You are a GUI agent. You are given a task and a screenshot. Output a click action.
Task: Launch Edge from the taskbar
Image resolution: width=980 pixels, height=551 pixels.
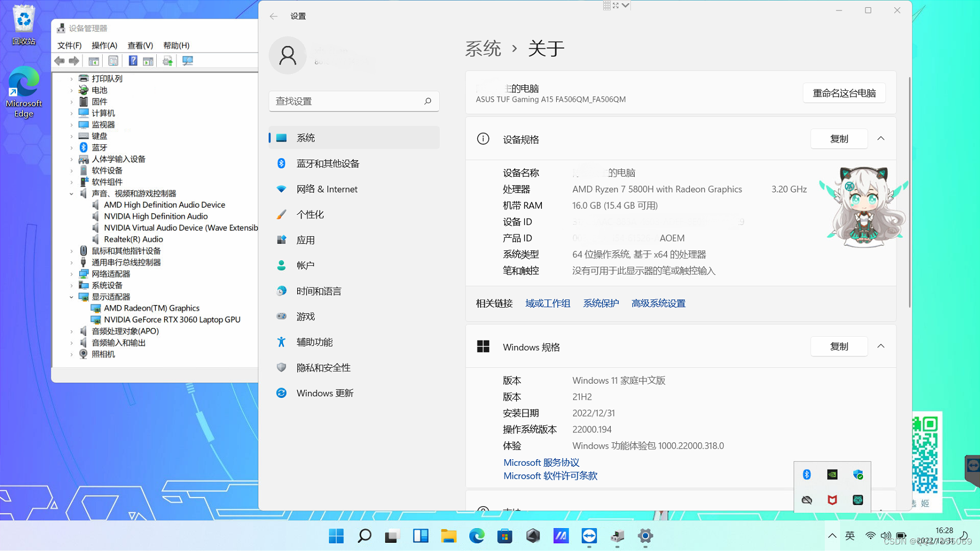pyautogui.click(x=477, y=536)
